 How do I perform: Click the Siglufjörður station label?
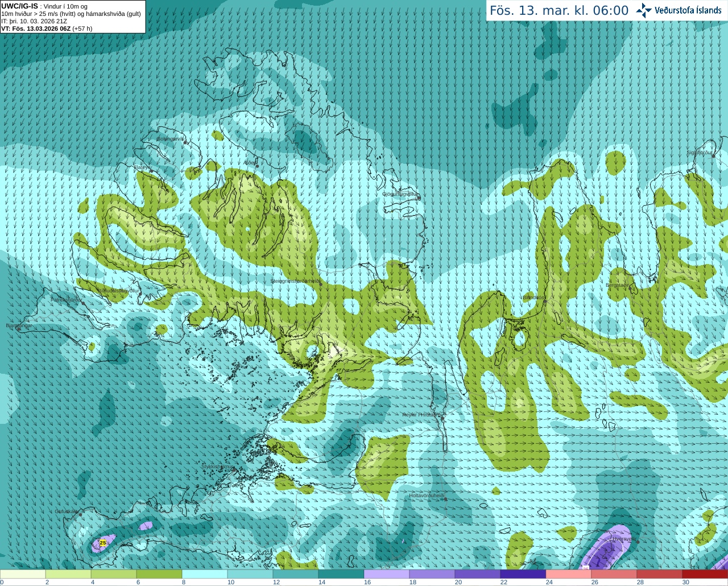700,152
